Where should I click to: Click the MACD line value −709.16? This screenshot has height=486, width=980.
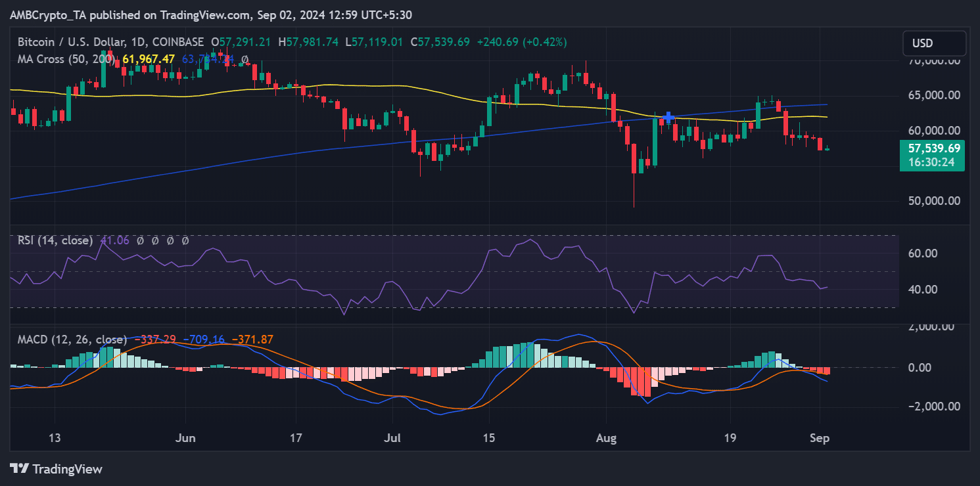[x=202, y=340]
